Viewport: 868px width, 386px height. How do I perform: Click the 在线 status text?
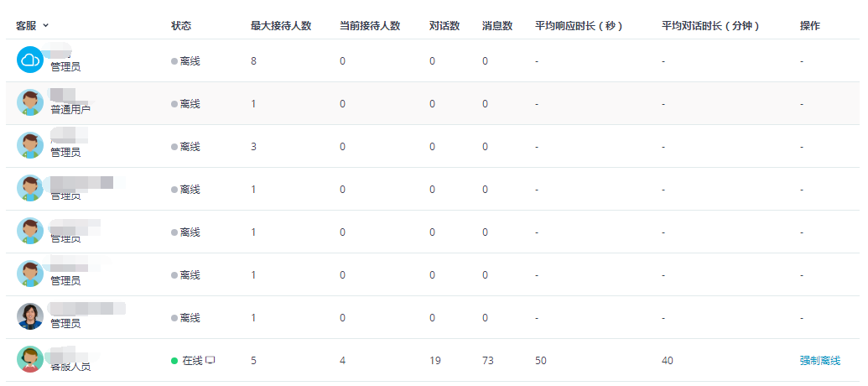coord(193,361)
